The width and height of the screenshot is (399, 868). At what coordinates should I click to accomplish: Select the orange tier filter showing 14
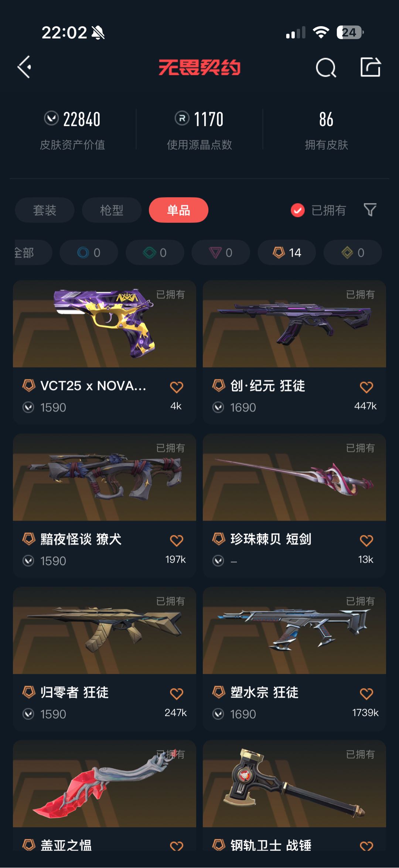point(287,252)
